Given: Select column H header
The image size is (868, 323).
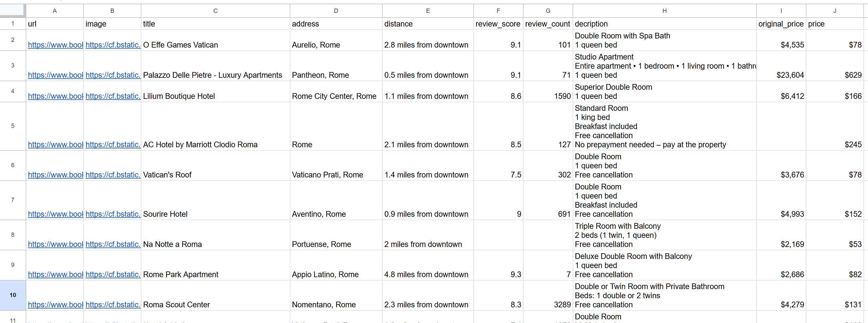Looking at the screenshot, I should pos(664,11).
